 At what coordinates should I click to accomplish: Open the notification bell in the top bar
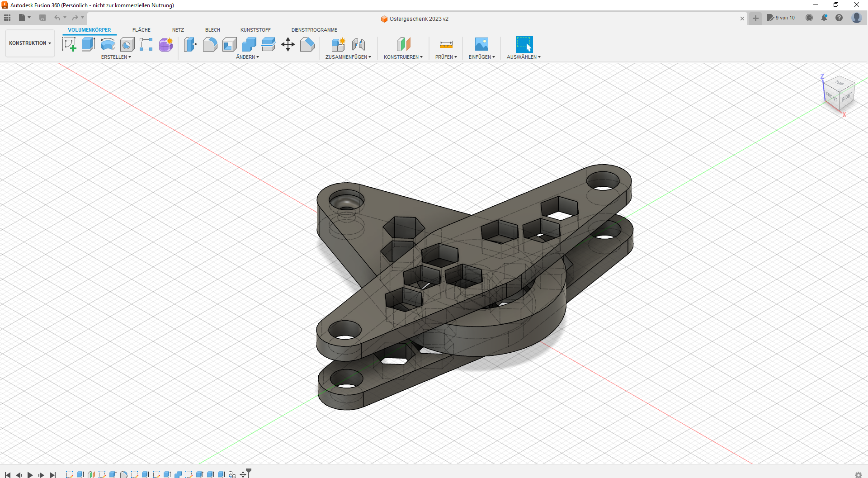pos(824,18)
